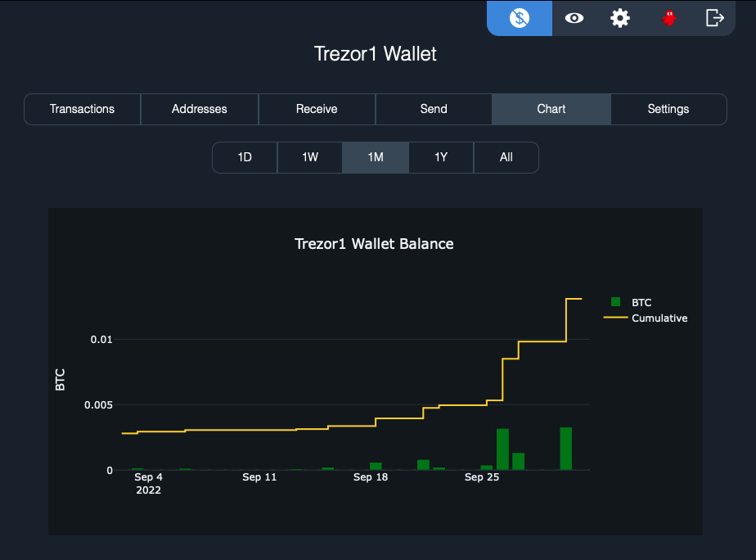The width and height of the screenshot is (756, 560).
Task: Click the logout icon in the toolbar
Action: pos(715,18)
